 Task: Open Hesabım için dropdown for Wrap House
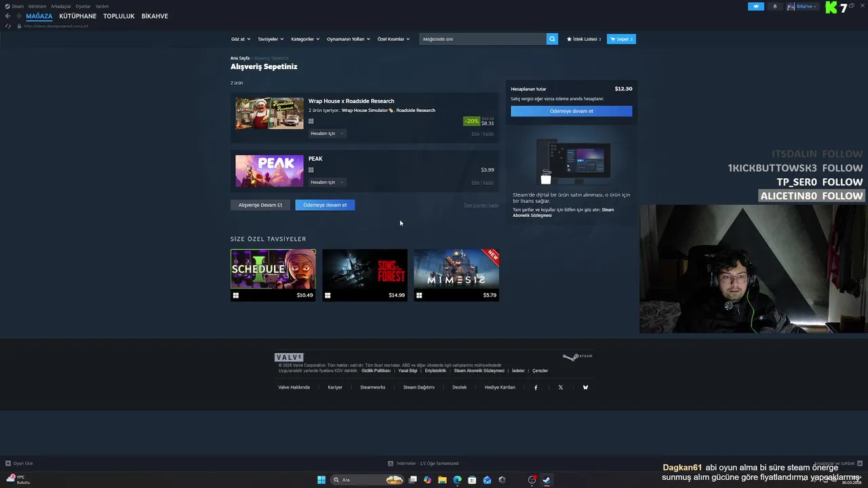pos(327,134)
